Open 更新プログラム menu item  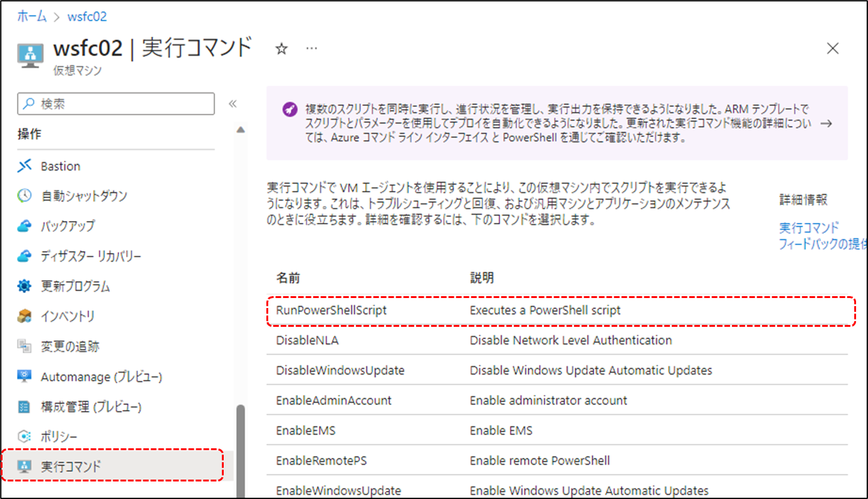click(75, 286)
